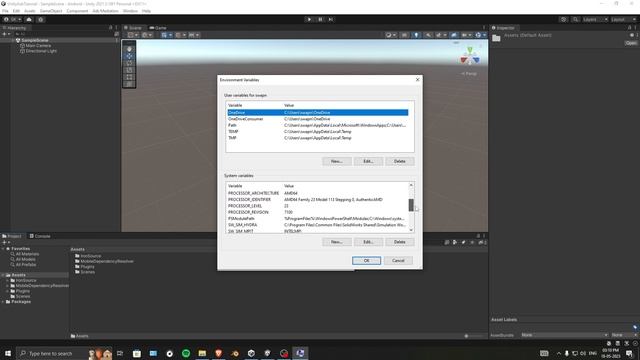Click the green Y axis on orientation gizmo
Image resolution: width=640 pixels, height=360 pixels.
click(470, 50)
